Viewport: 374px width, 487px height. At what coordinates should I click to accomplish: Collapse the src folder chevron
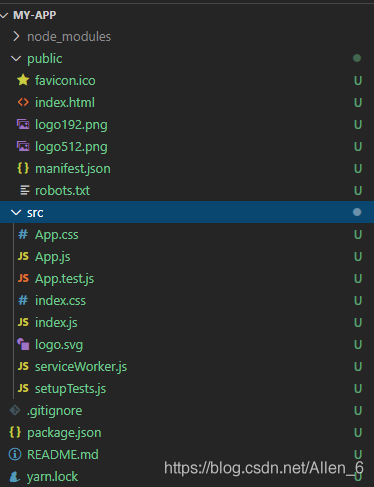pyautogui.click(x=16, y=212)
